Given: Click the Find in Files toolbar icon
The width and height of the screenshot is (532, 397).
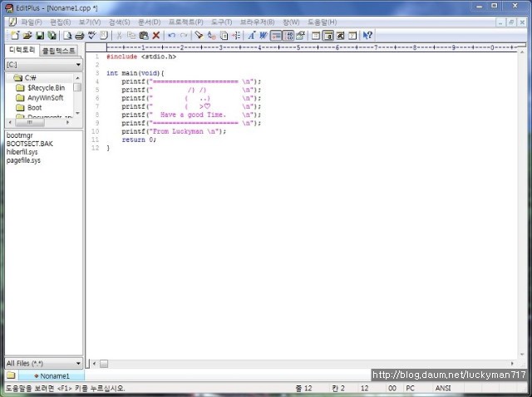Looking at the screenshot, I should click(224, 35).
